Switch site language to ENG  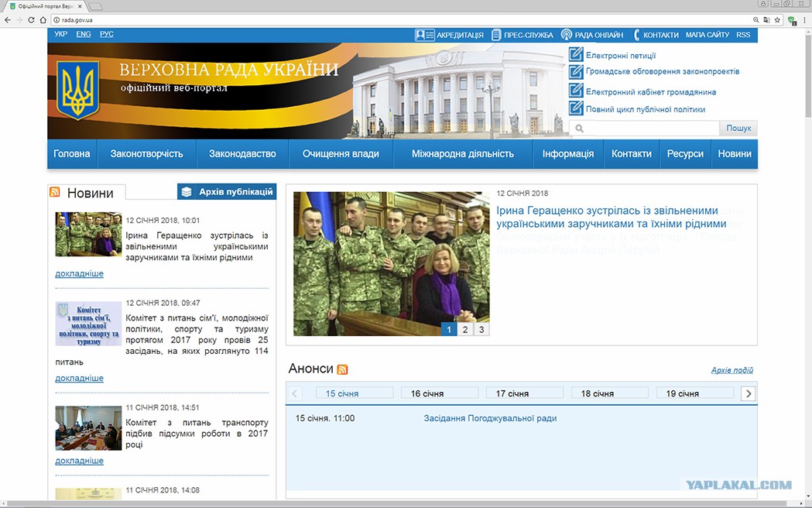pos(84,34)
